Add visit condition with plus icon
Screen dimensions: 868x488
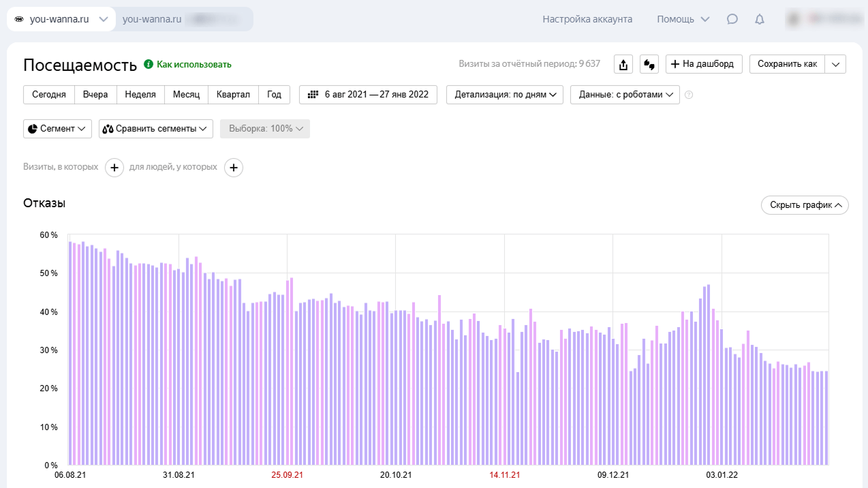click(114, 167)
